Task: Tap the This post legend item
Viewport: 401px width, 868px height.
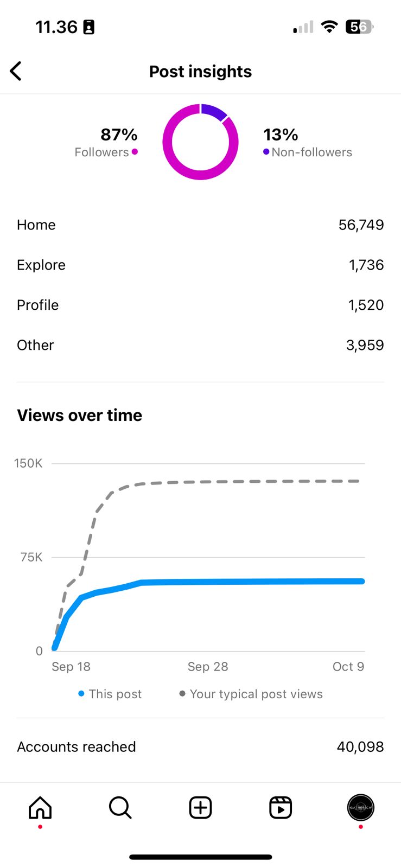Action: pyautogui.click(x=110, y=694)
